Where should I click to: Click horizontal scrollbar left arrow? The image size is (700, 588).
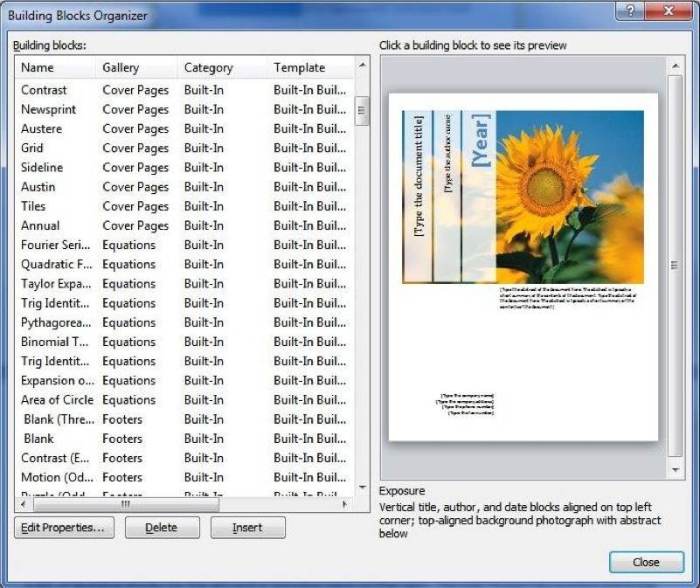(24, 504)
